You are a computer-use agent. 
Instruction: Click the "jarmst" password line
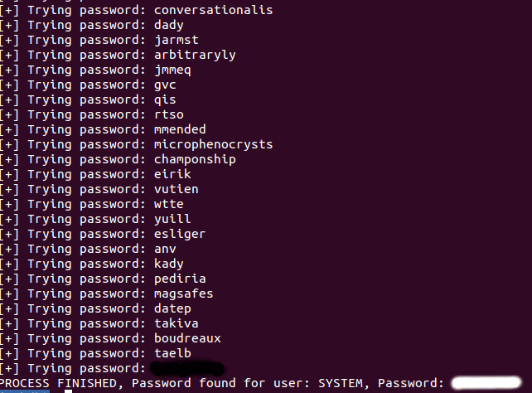point(176,40)
